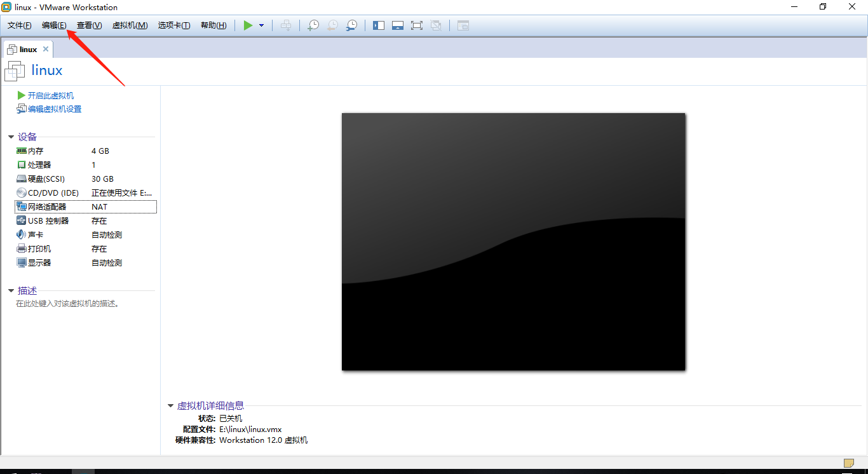Collapse the 设备 section
This screenshot has width=868, height=474.
(11, 137)
